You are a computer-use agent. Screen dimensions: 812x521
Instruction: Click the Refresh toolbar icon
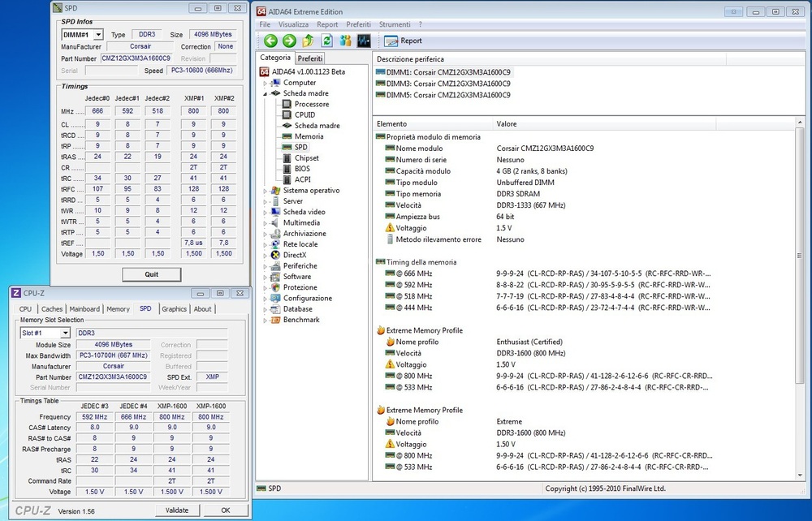point(326,41)
